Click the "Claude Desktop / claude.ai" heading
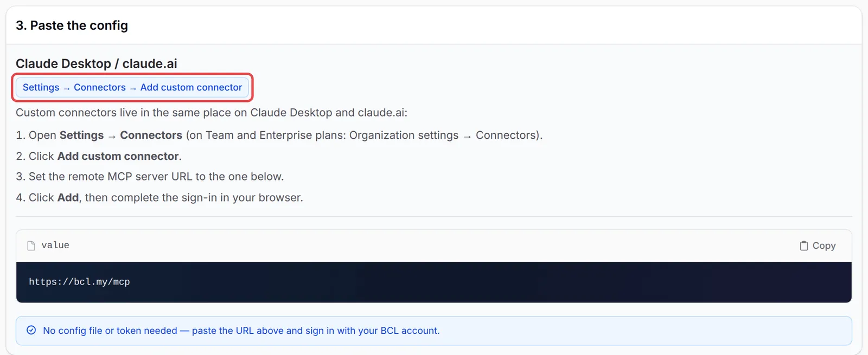868x355 pixels. [97, 63]
